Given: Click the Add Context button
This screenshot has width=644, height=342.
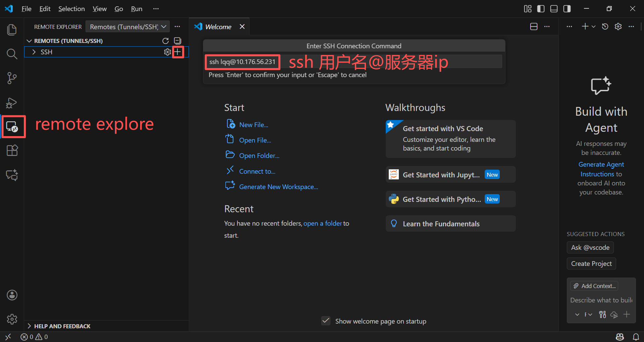Looking at the screenshot, I should (x=594, y=286).
